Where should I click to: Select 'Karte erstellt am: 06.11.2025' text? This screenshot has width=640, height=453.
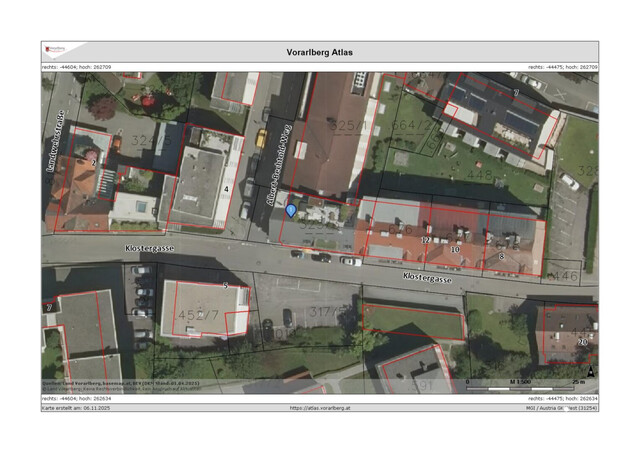click(x=76, y=408)
